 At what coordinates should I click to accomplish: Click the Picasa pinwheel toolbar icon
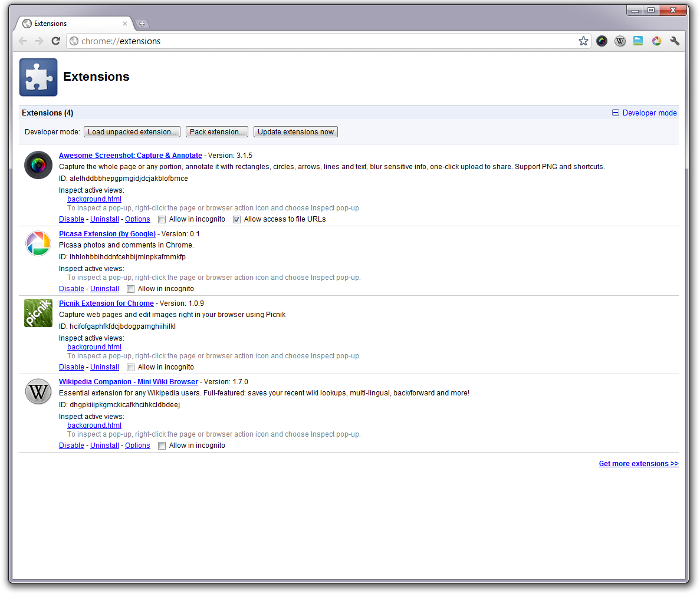click(x=656, y=41)
